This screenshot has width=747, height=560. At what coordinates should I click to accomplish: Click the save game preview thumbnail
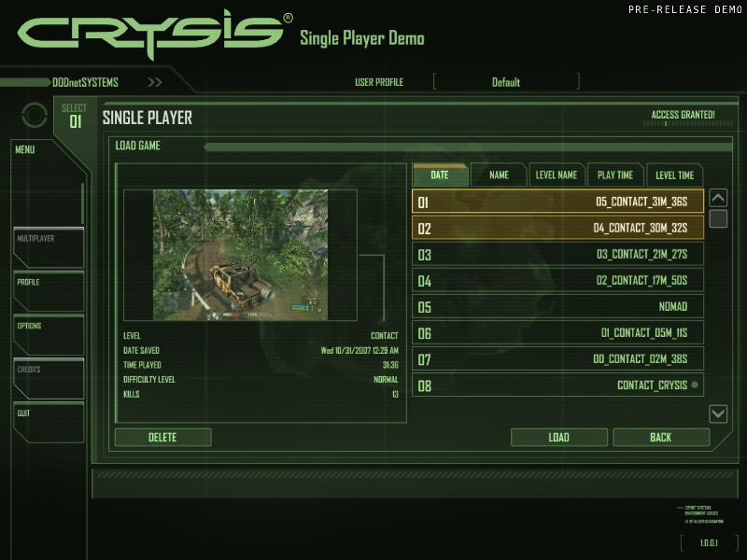pos(240,255)
